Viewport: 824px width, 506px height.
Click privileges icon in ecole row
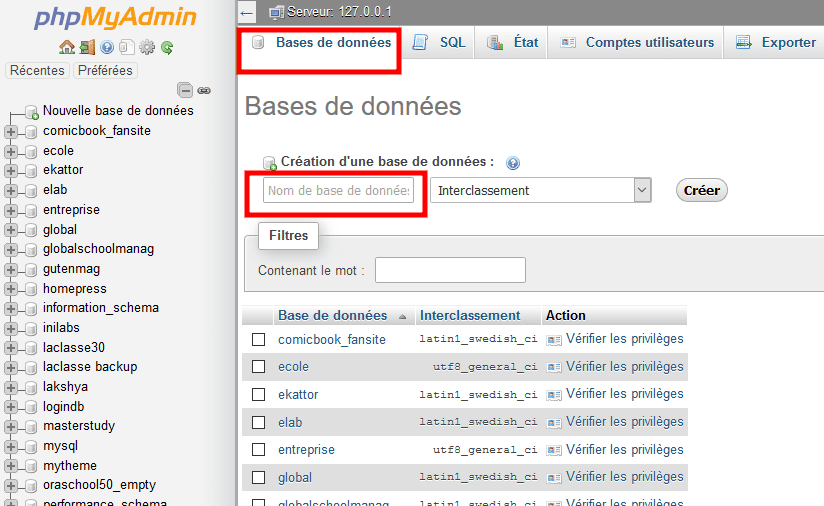[554, 367]
